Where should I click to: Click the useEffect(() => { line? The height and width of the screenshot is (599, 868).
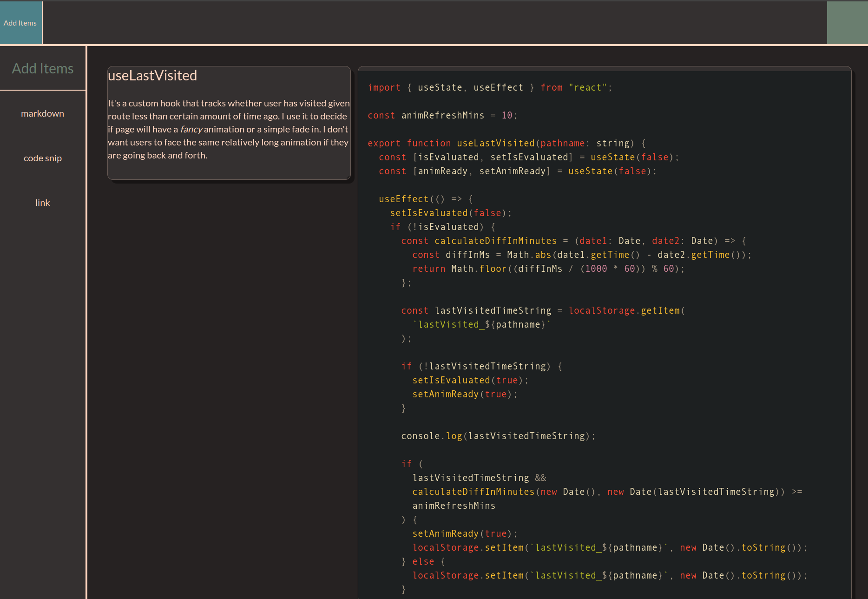pyautogui.click(x=426, y=199)
